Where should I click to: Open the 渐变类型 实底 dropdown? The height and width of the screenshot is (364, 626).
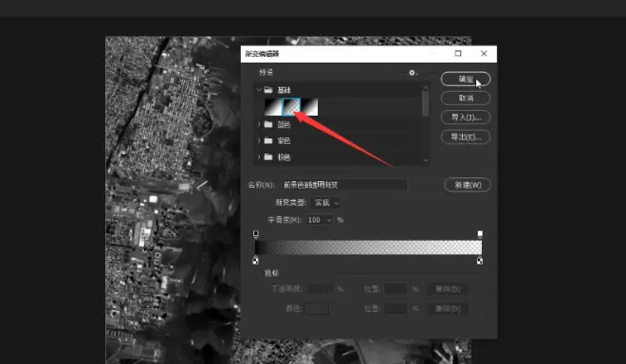coord(326,203)
